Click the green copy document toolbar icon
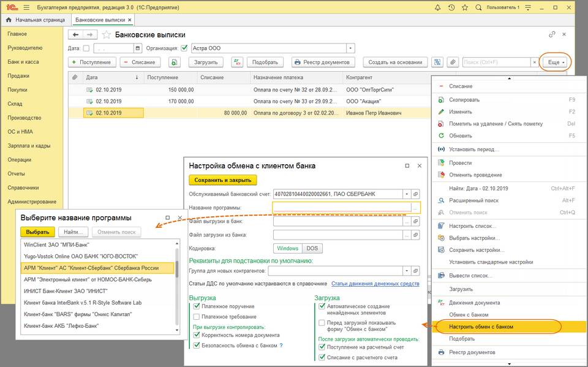 175,62
